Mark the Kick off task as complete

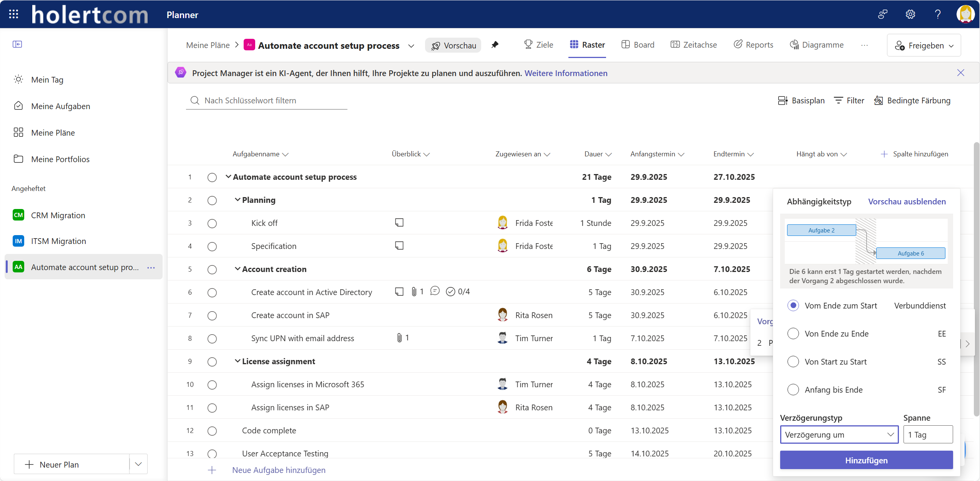tap(212, 223)
